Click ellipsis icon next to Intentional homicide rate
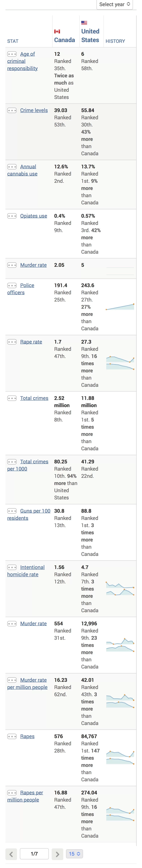The width and height of the screenshot is (142, 868). (x=12, y=567)
